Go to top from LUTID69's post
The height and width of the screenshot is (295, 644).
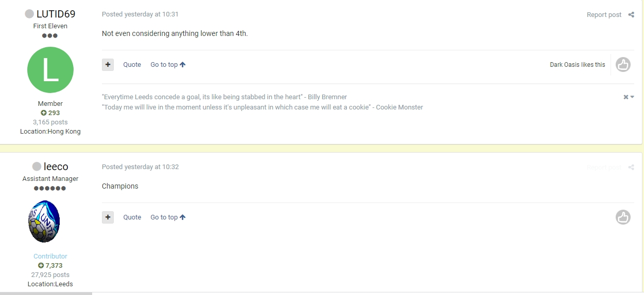click(x=168, y=65)
